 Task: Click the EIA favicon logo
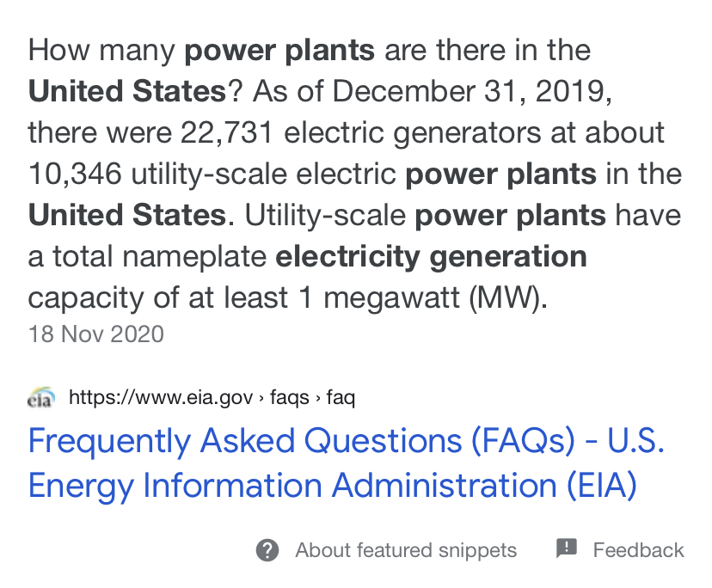41,397
